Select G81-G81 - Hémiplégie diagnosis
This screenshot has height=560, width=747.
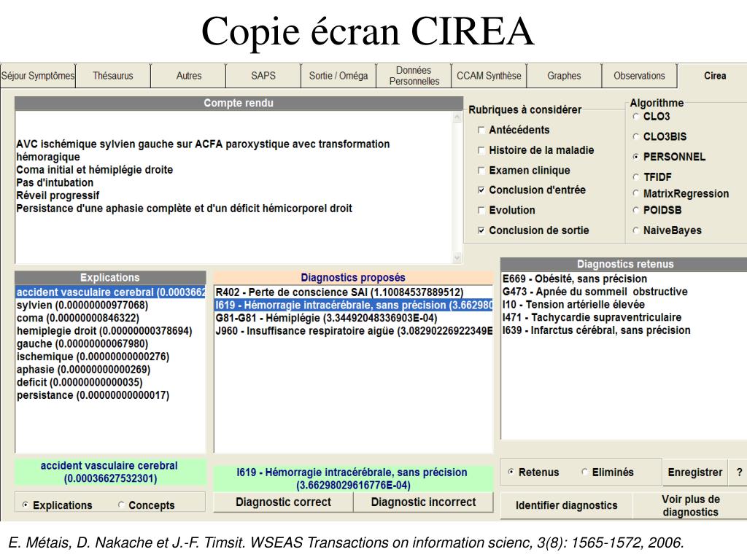coord(354,318)
